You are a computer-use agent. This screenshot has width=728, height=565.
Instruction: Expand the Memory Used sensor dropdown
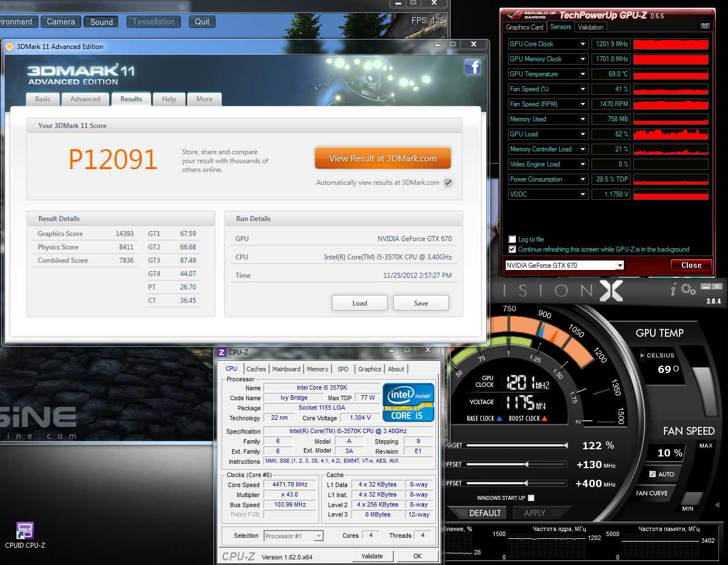583,119
